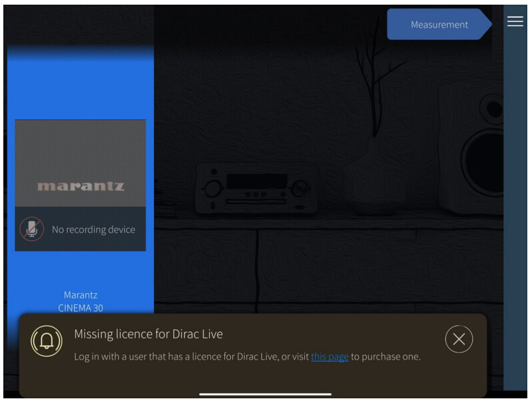The height and width of the screenshot is (403, 532).
Task: Click the muted microphone icon
Action: click(x=31, y=229)
